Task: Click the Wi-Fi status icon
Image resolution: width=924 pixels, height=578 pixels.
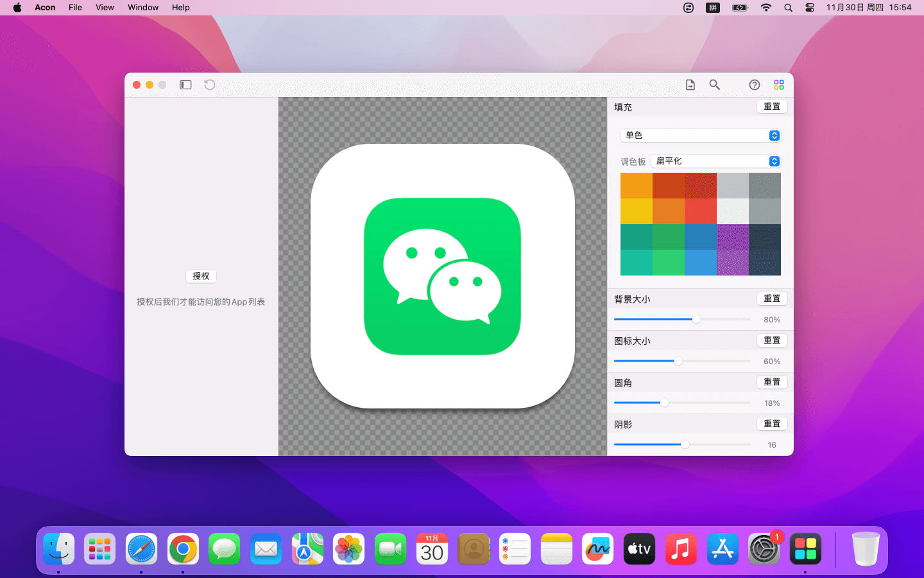Action: pos(766,8)
